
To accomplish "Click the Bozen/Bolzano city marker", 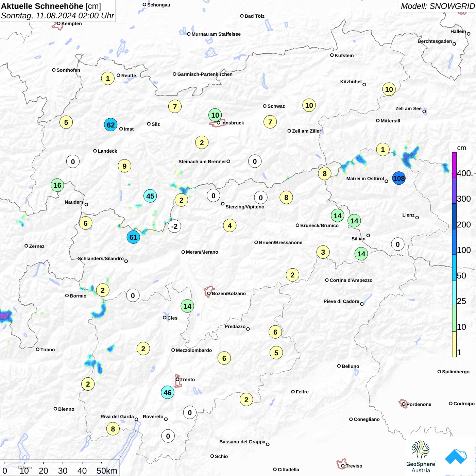I will pos(209,293).
